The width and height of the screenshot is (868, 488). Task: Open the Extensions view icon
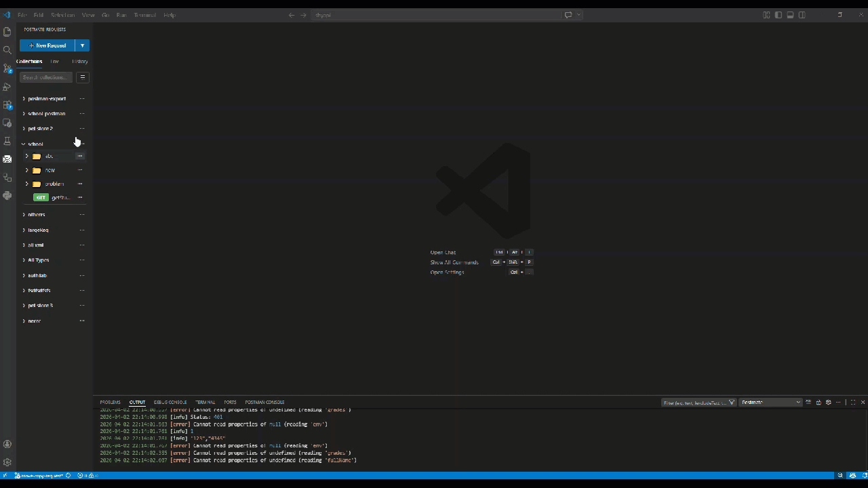point(7,105)
